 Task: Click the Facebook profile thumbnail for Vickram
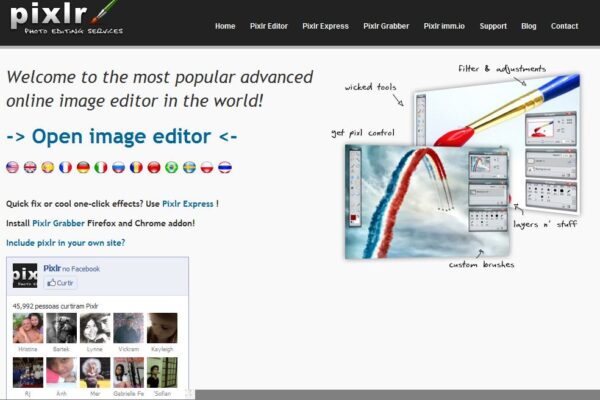coord(128,328)
